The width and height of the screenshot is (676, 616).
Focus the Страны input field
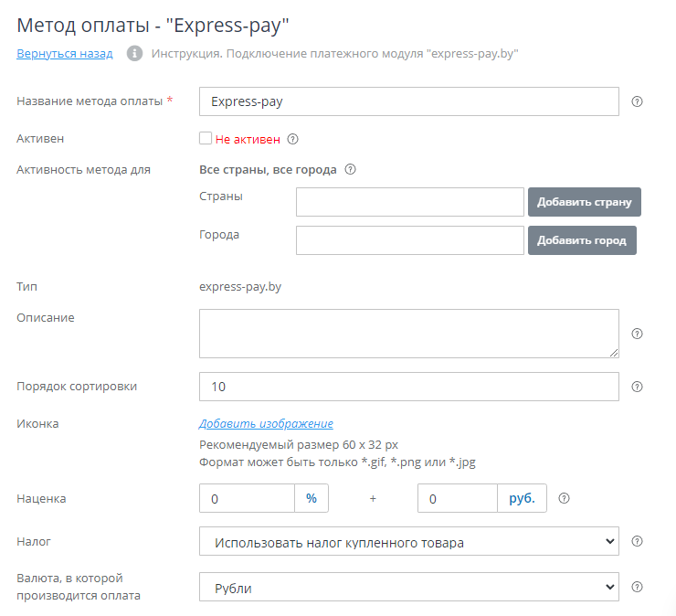pos(409,202)
